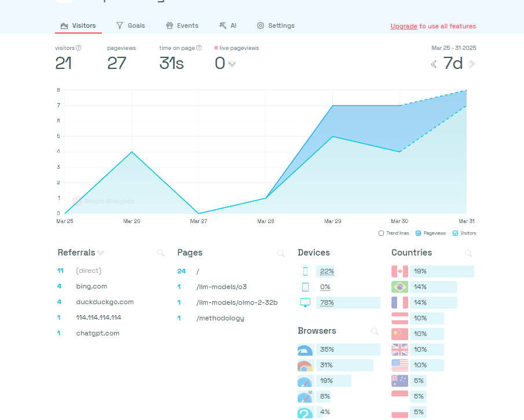Viewport: 524px width, 420px height.
Task: Switch to the Goals tab
Action: [131, 25]
